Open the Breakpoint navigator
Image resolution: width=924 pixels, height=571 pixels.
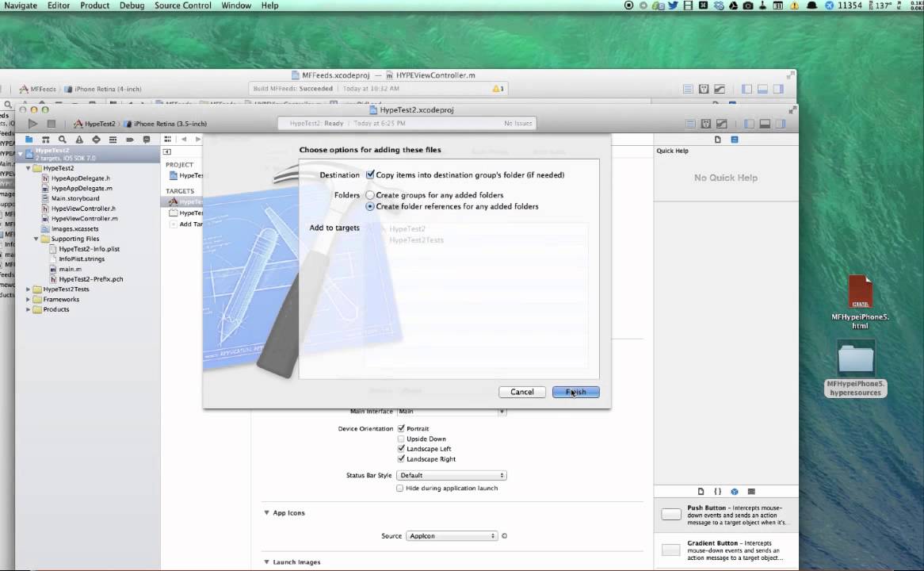(x=130, y=140)
